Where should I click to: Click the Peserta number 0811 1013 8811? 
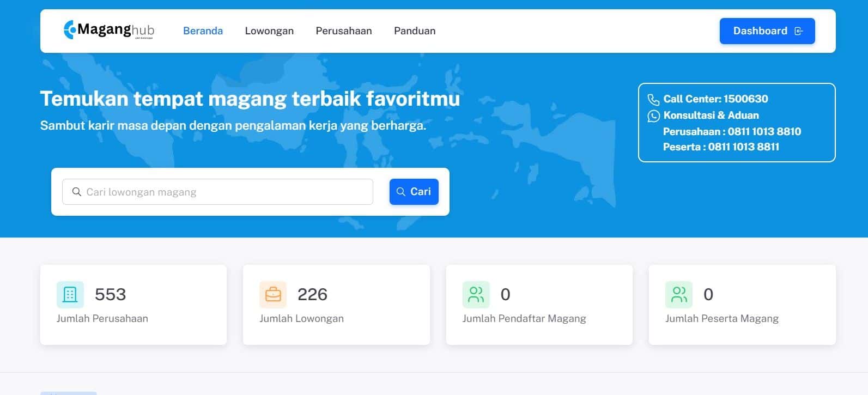[x=743, y=147]
